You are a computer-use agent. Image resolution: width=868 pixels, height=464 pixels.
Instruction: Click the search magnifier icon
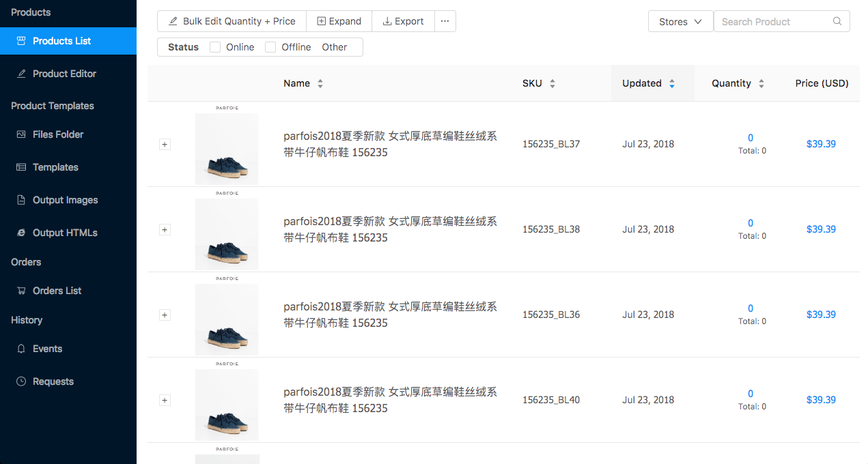pos(837,22)
